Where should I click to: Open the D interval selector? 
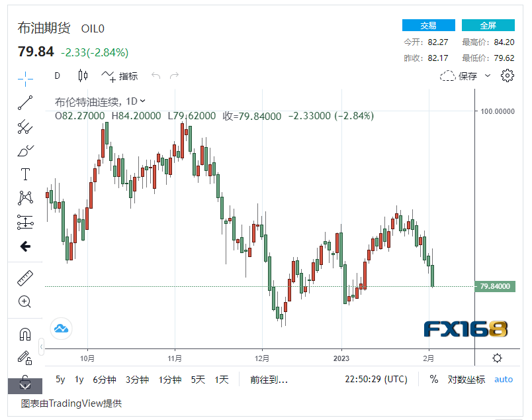coord(58,76)
